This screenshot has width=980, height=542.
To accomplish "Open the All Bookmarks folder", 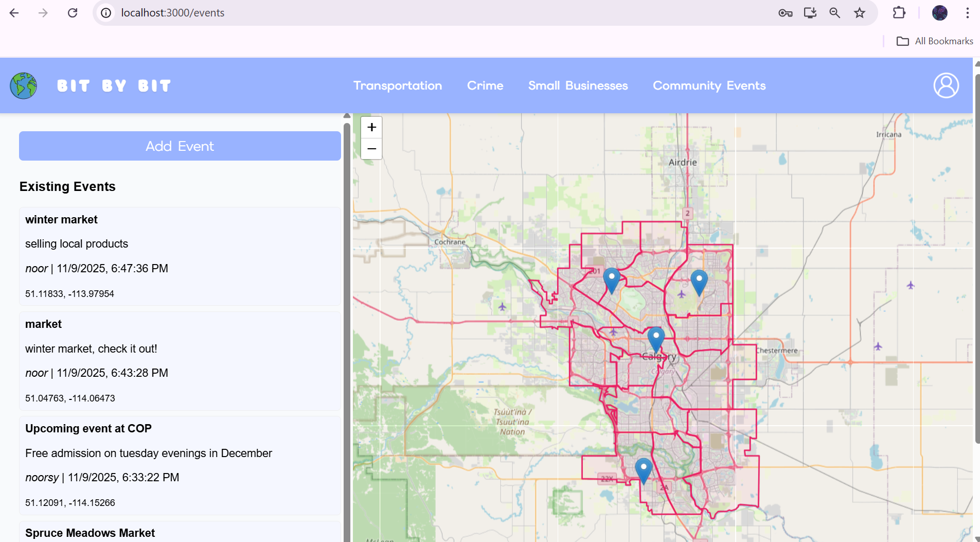I will [x=935, y=41].
